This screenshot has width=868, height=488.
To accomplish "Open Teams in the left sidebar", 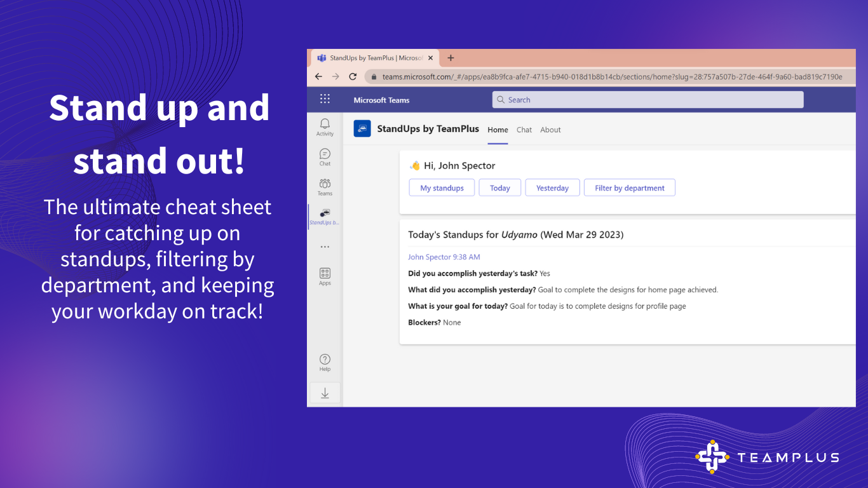I will pyautogui.click(x=325, y=187).
